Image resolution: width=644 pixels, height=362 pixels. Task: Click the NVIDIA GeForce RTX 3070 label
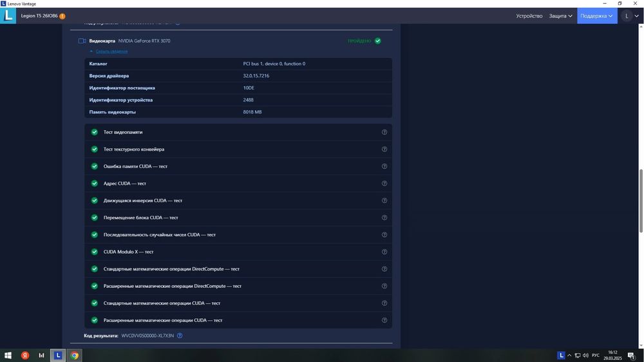tap(144, 41)
